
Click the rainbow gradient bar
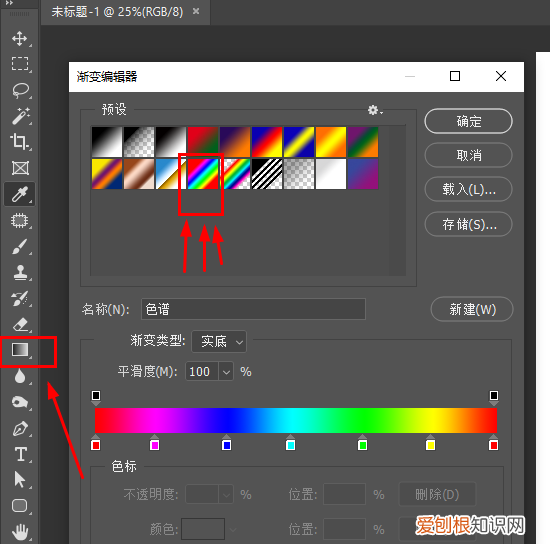point(296,420)
